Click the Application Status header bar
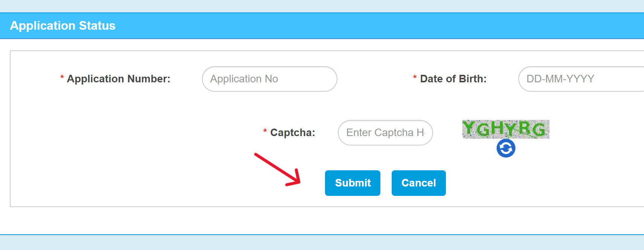The image size is (644, 250). coord(322,26)
